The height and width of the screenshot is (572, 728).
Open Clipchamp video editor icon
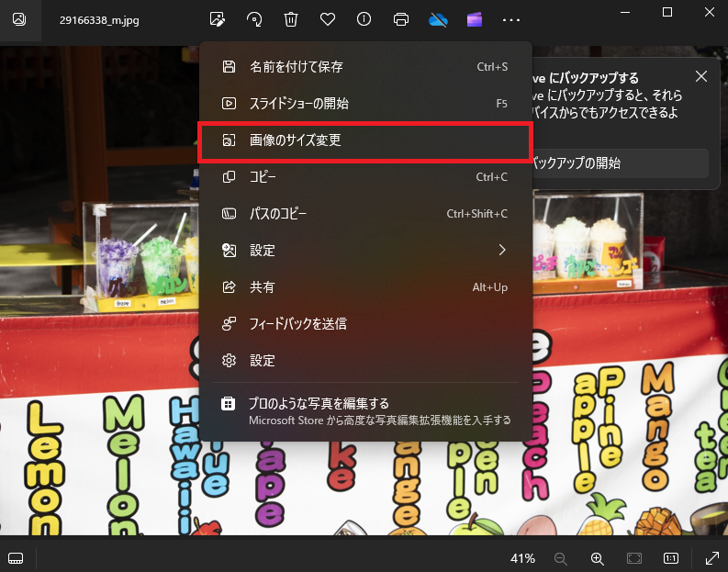(474, 19)
